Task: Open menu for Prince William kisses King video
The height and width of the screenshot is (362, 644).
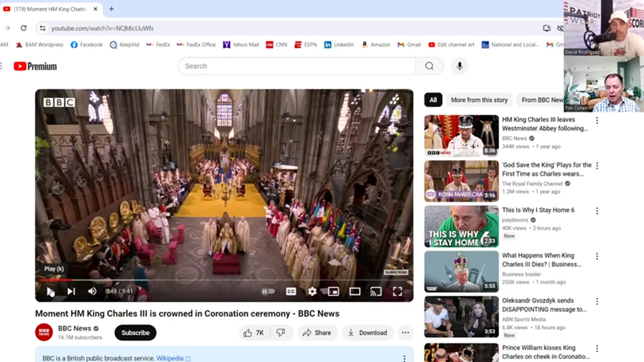Action: 597,348
